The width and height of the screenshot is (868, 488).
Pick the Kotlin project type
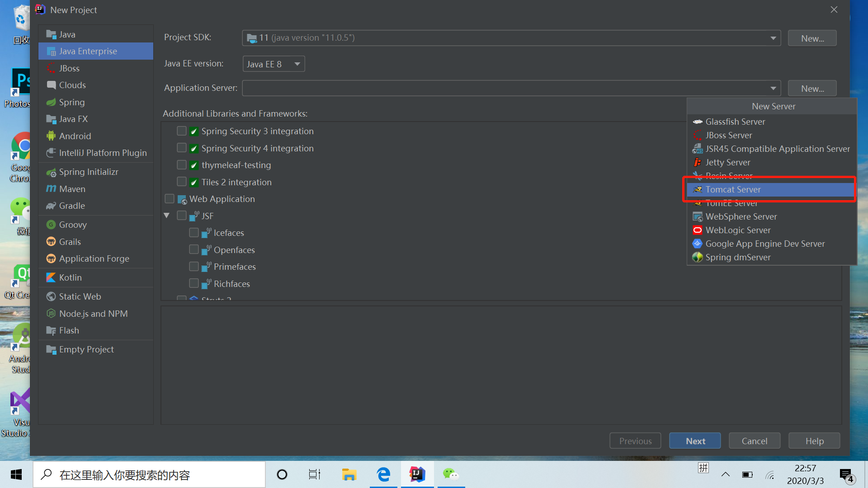(70, 277)
